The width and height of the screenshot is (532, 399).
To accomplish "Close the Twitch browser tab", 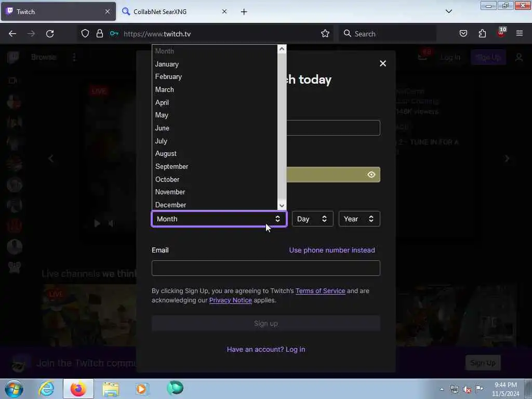I will coord(107,11).
